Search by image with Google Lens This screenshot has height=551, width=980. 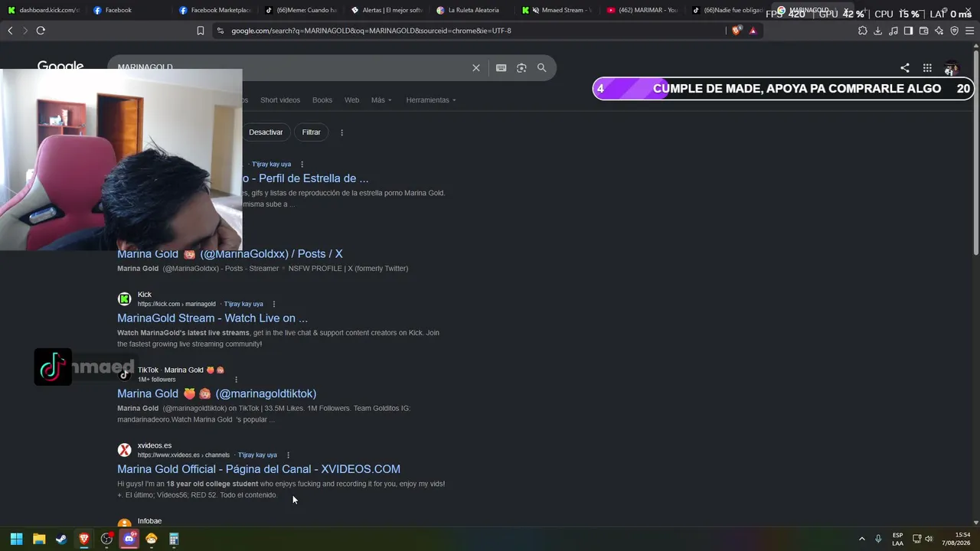[521, 68]
